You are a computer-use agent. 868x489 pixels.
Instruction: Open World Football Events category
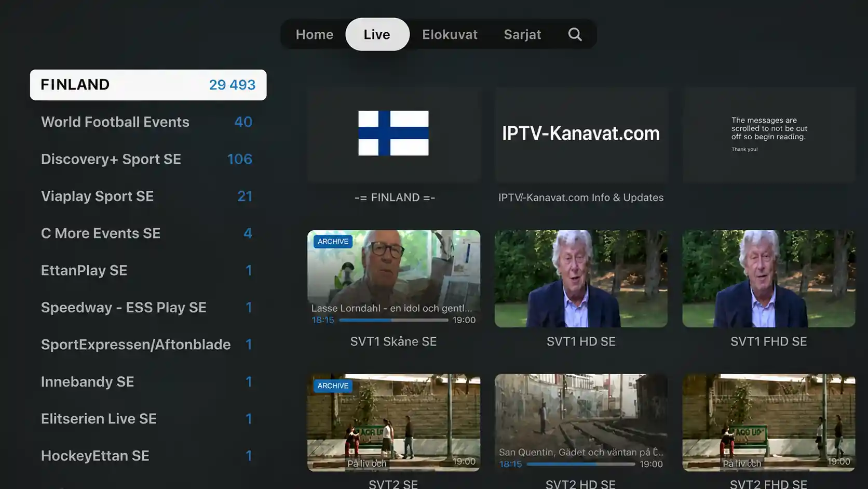click(148, 122)
